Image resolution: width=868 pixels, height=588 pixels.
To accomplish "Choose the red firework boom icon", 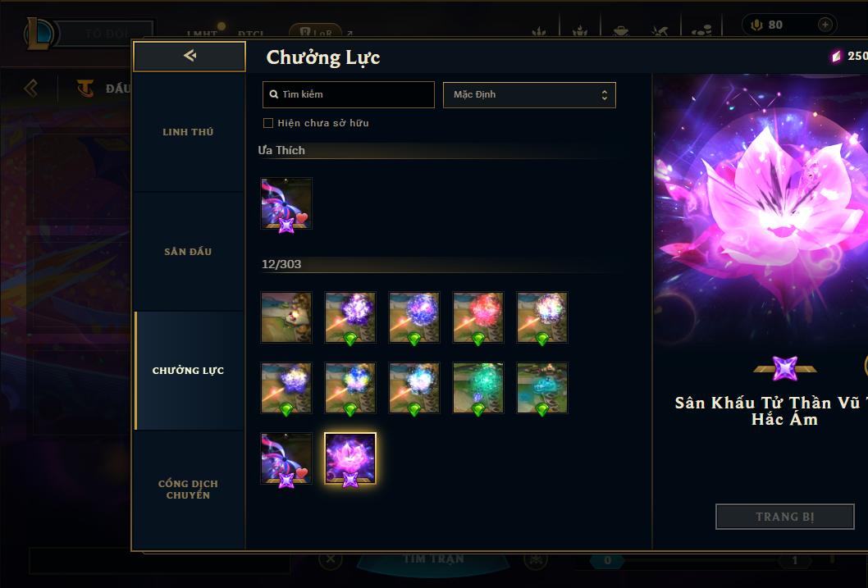I will (478, 317).
